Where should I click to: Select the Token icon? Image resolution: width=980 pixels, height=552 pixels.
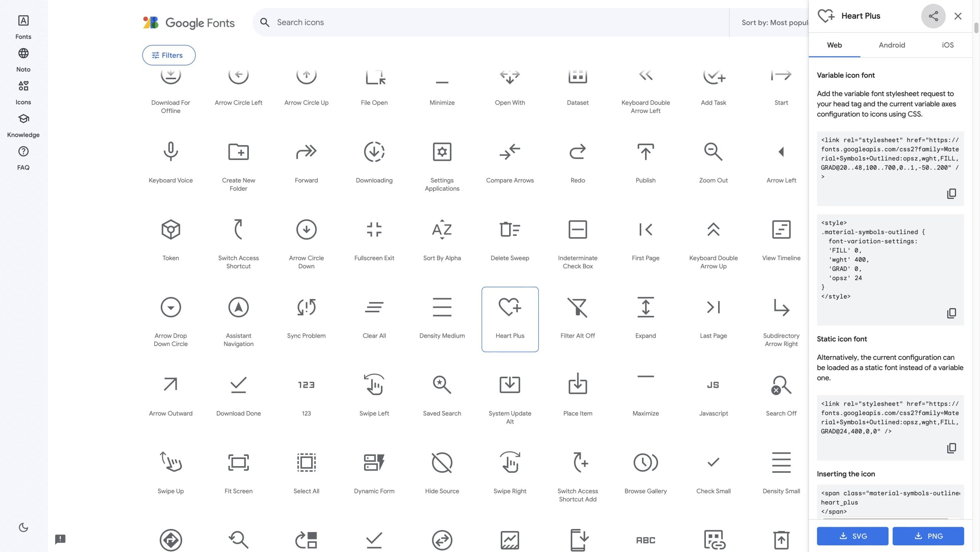point(170,230)
